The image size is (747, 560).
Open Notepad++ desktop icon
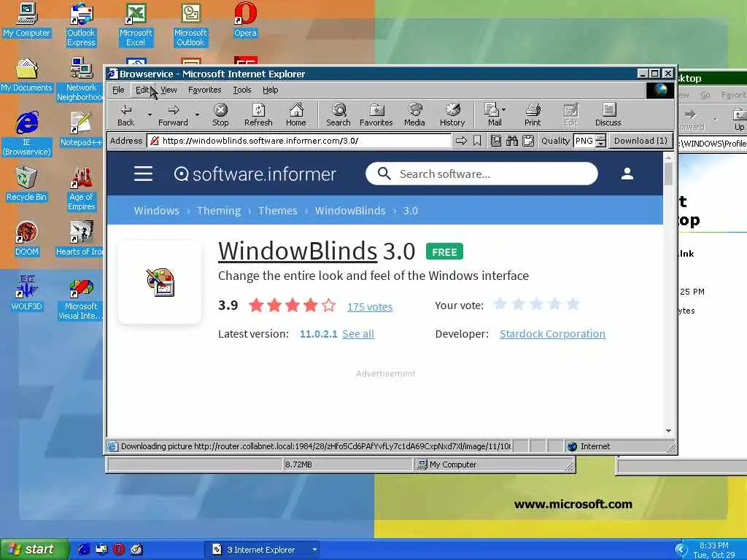point(81,129)
